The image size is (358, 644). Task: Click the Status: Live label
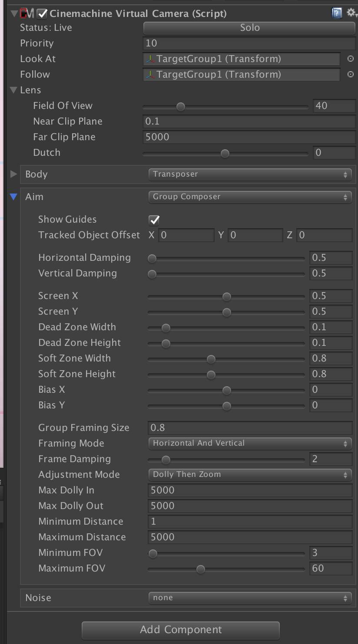(x=46, y=28)
